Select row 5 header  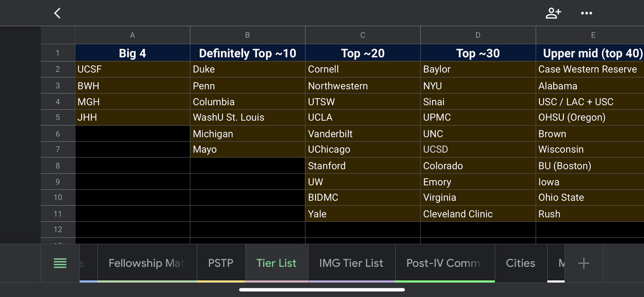pyautogui.click(x=58, y=117)
